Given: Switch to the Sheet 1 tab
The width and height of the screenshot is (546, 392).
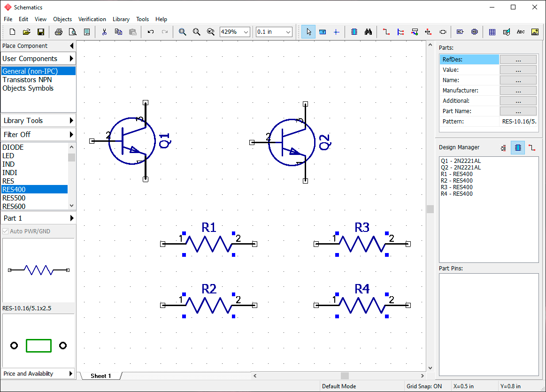Looking at the screenshot, I should coord(100,376).
